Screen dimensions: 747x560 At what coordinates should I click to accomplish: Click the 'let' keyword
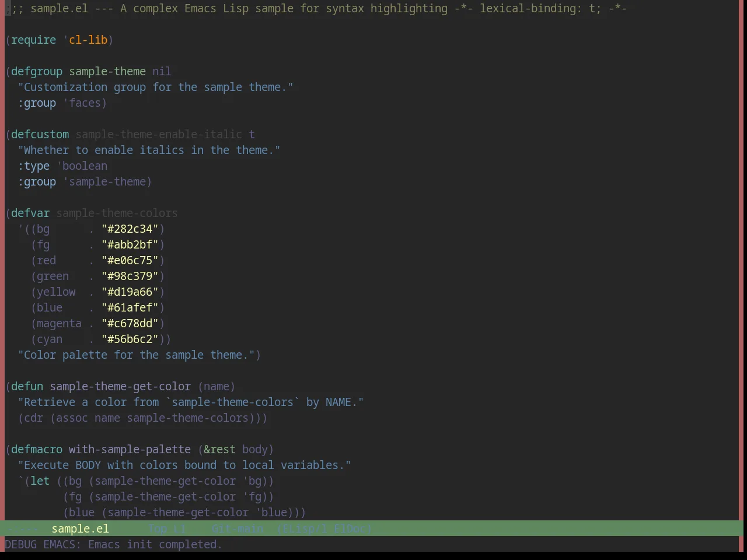pyautogui.click(x=40, y=481)
